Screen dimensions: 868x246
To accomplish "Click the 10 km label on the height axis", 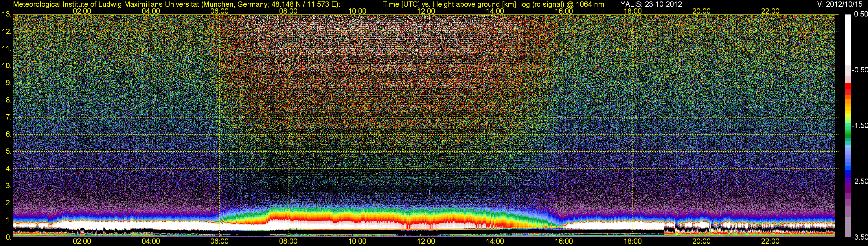I will [6, 66].
